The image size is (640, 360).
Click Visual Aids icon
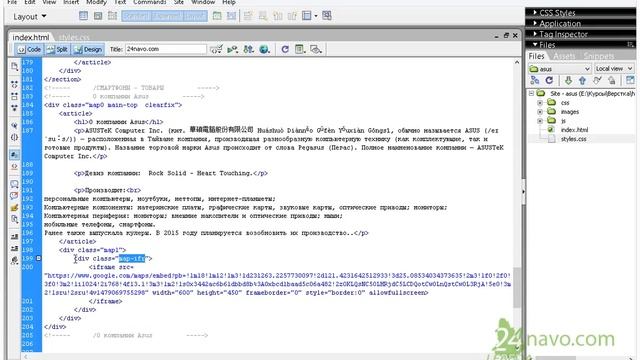click(316, 49)
